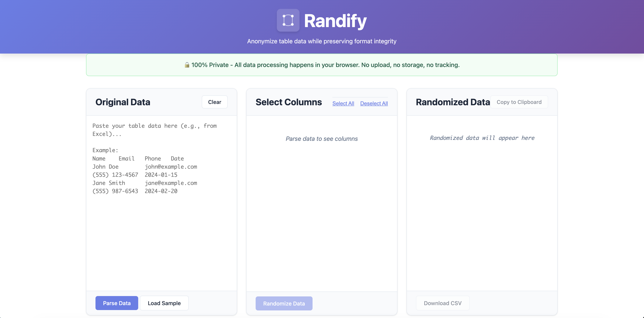
Task: Click the tagline 'Anonymize table data while preserving format integrity'
Action: point(322,41)
